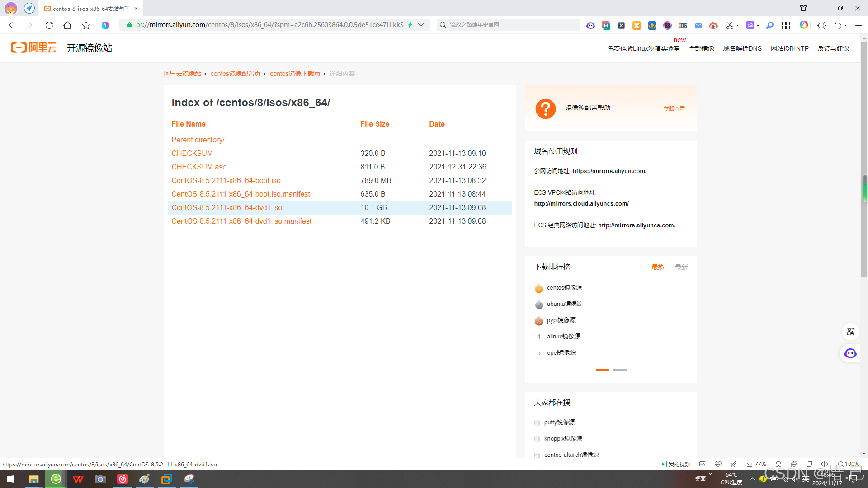The image size is (868, 488).
Task: Expand the translate extension dropdown arrow
Action: tap(758, 25)
